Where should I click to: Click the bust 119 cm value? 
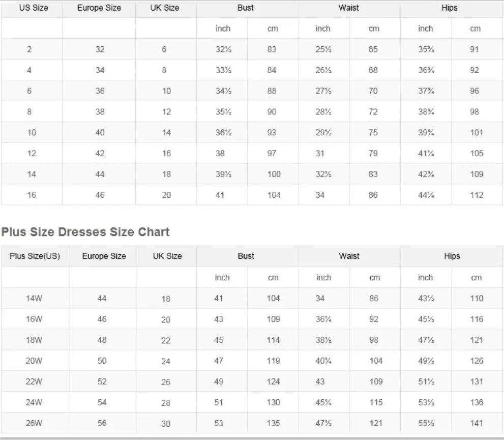pos(273,361)
